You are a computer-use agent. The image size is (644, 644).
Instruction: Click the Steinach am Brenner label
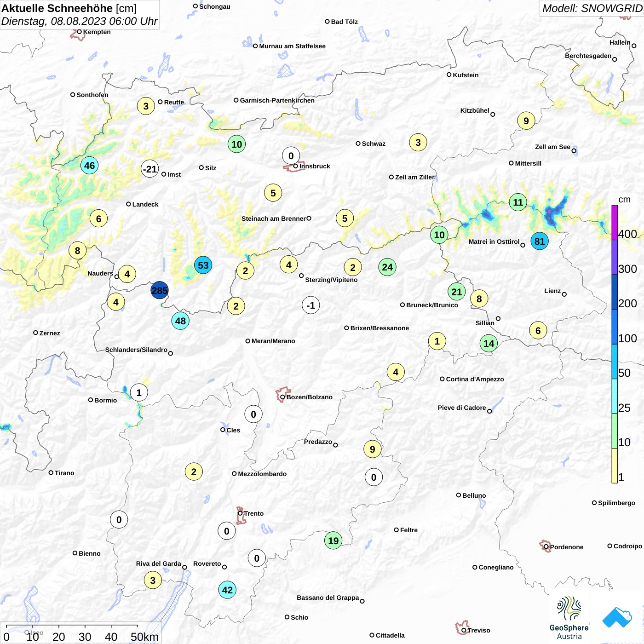273,218
